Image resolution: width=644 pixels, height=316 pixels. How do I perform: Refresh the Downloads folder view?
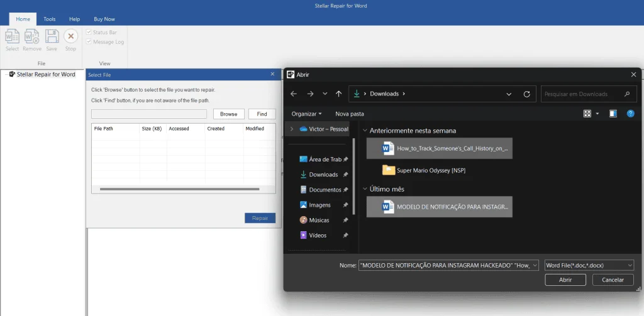(526, 94)
